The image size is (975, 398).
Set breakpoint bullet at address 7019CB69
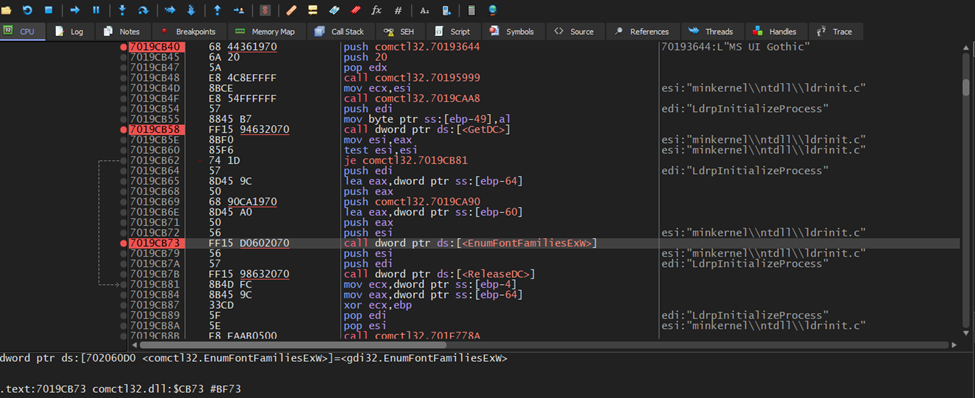pyautogui.click(x=124, y=202)
